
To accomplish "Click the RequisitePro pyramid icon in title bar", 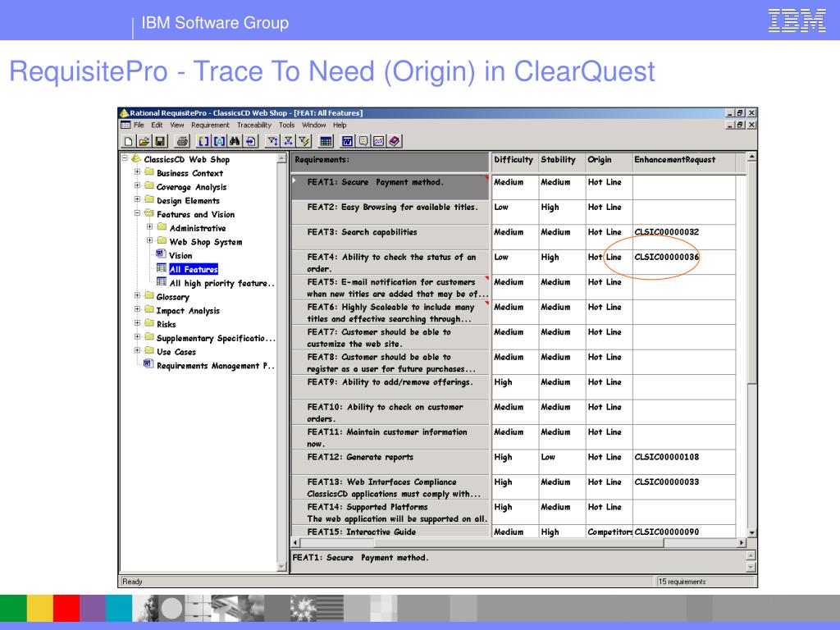I will click(125, 113).
